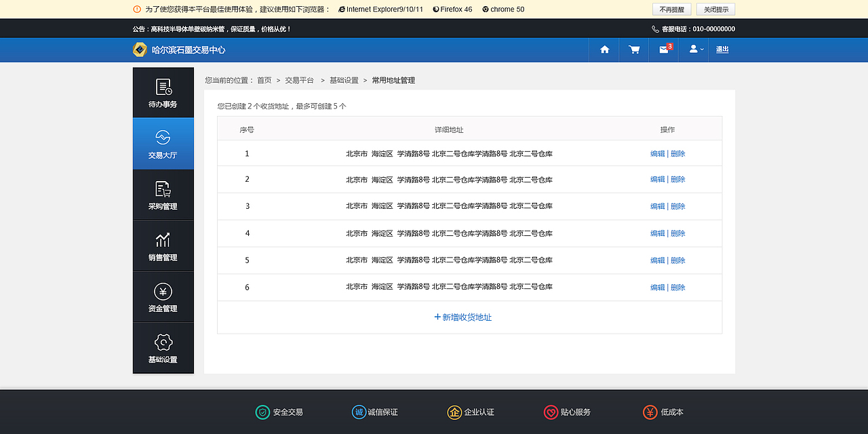Open 资金管理 from the sidebar
The height and width of the screenshot is (434, 868).
point(163,297)
